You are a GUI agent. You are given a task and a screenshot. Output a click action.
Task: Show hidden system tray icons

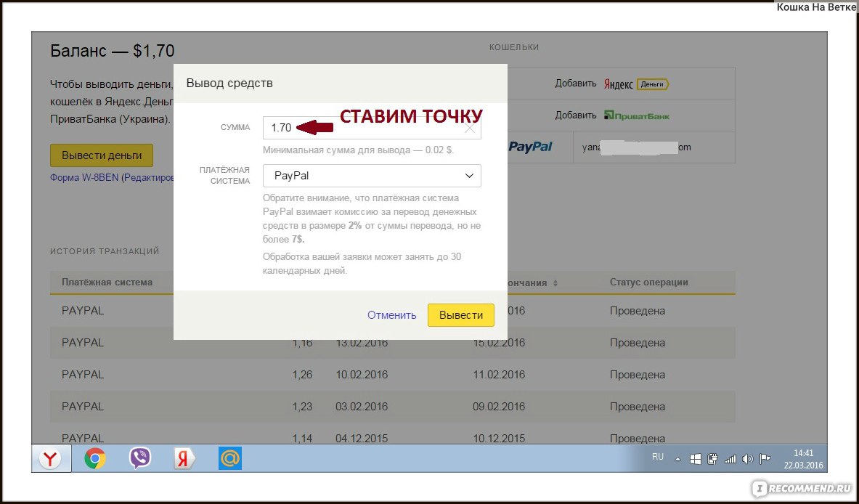tap(677, 460)
